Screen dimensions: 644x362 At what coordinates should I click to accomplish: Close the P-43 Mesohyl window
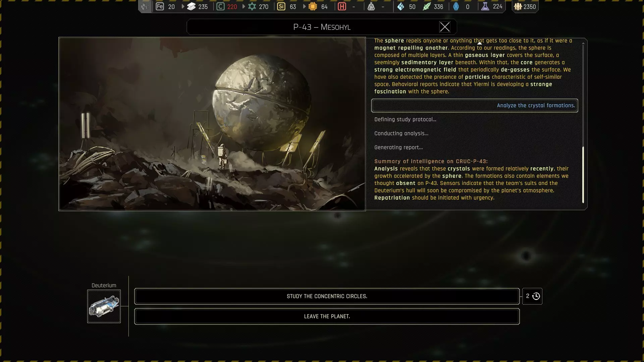tap(444, 27)
